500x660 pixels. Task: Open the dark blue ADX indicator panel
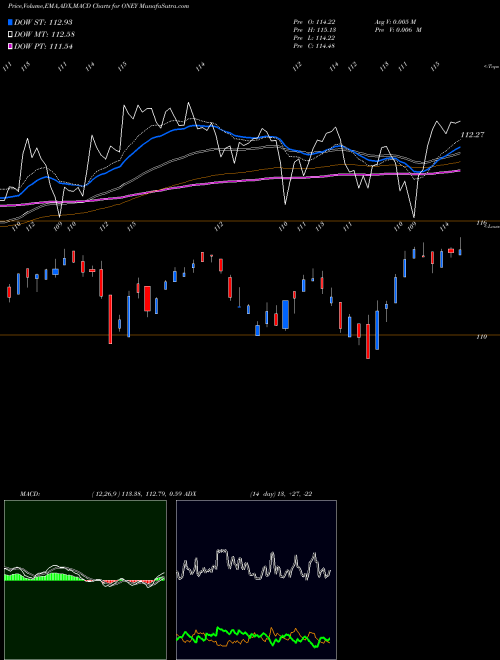point(256,580)
